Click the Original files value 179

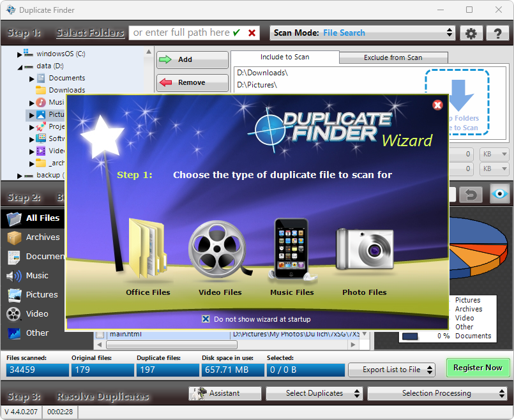(x=103, y=370)
